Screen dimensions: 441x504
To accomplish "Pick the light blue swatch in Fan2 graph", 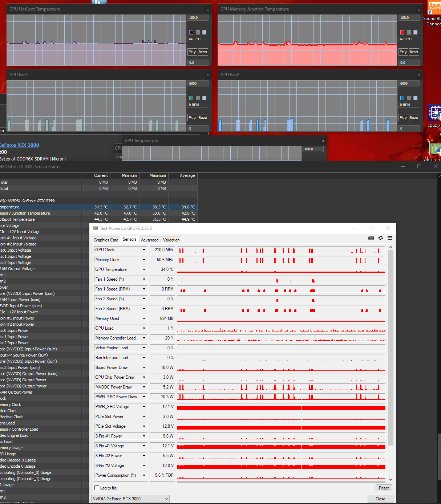I will pos(416,98).
